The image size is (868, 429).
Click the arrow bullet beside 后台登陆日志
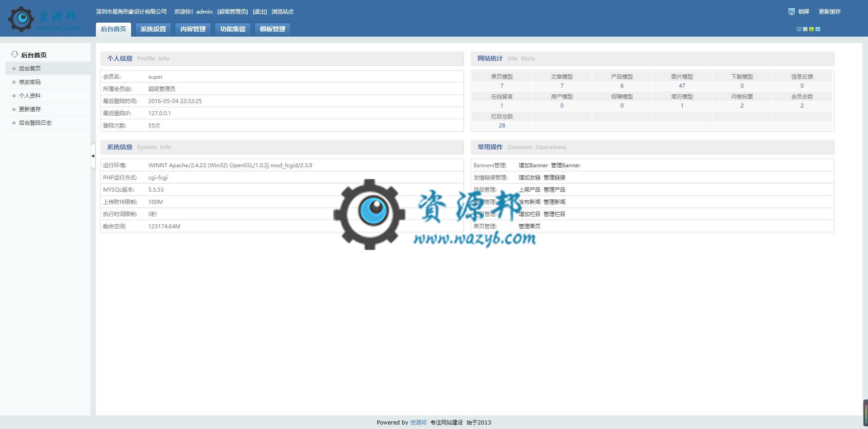14,123
